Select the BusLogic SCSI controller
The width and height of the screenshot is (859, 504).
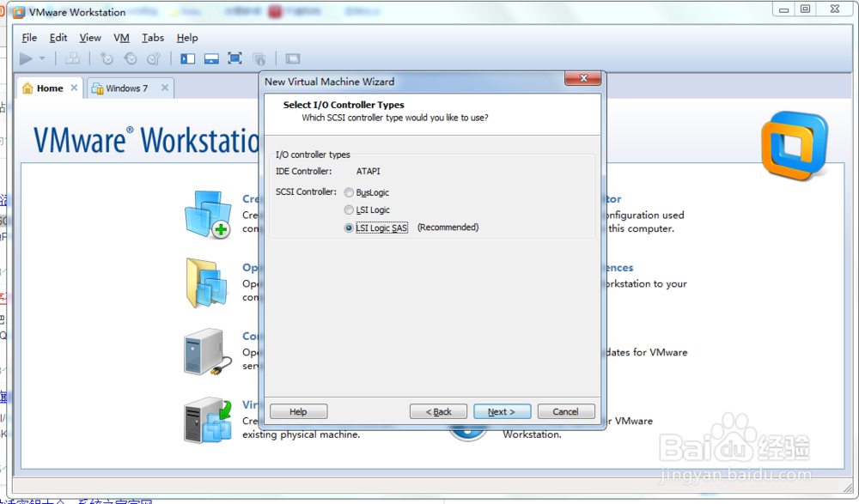pos(348,192)
